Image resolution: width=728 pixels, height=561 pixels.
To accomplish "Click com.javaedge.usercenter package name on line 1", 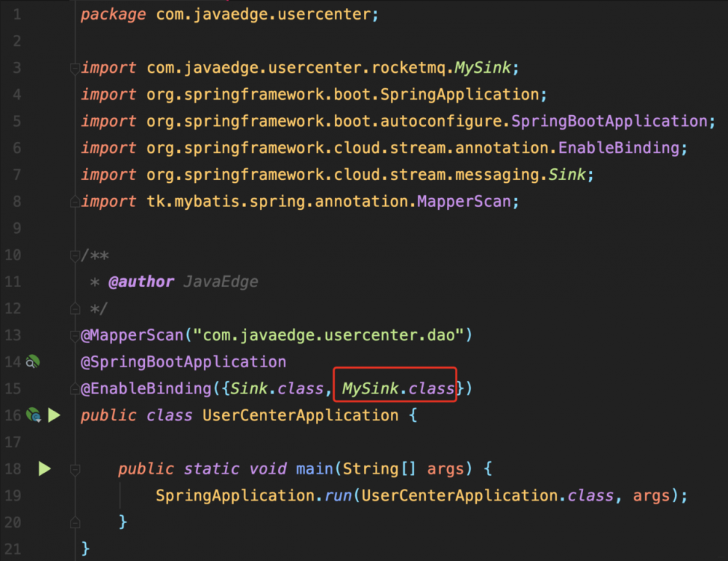I will [x=264, y=15].
